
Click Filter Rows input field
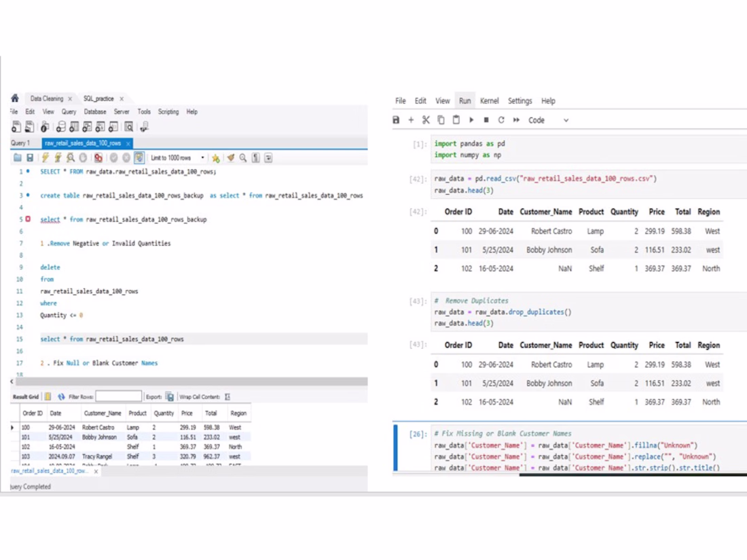[118, 396]
